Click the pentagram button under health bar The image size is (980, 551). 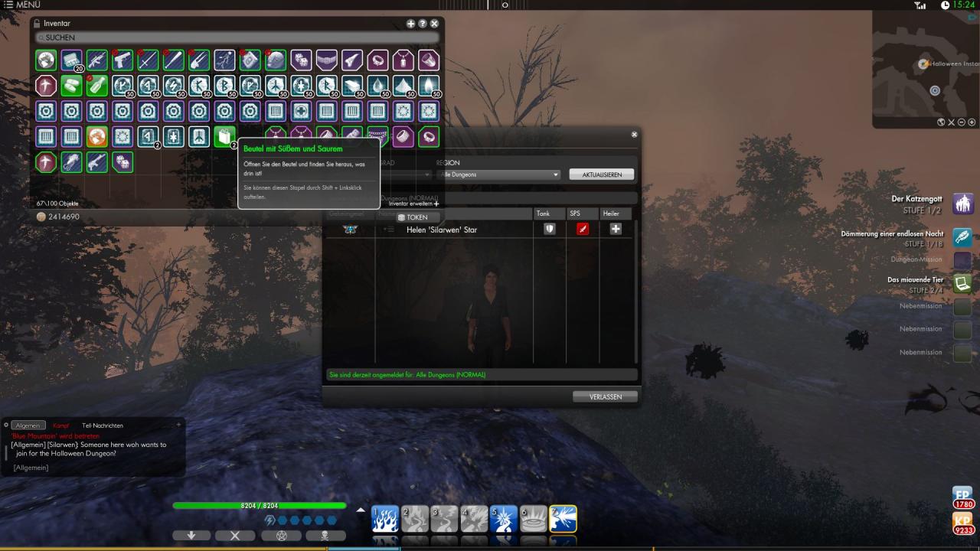[x=280, y=536]
